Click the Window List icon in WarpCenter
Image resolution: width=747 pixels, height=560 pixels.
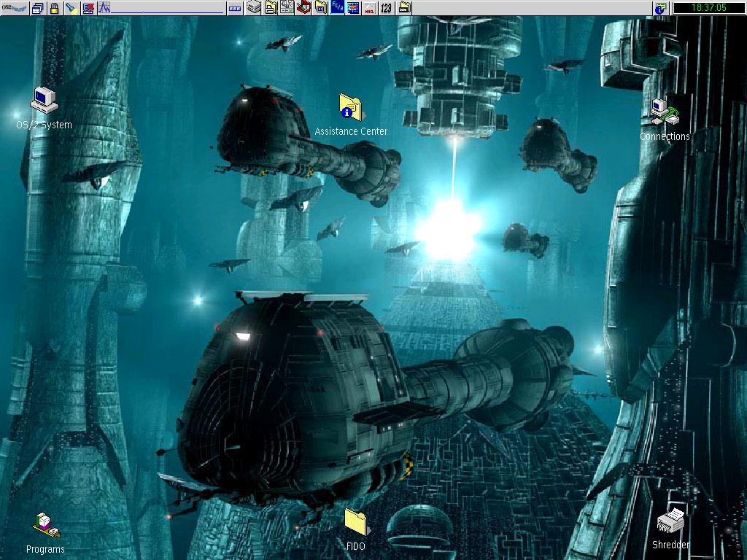[38, 7]
